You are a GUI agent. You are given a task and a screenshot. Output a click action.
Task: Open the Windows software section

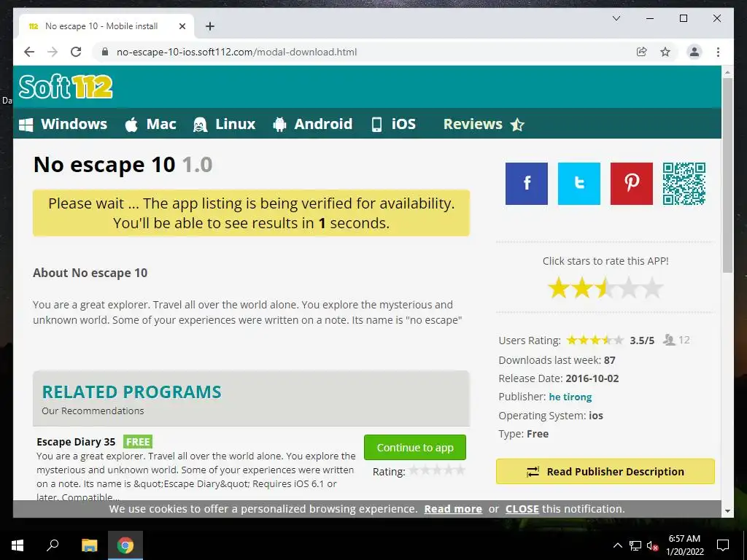tap(63, 124)
